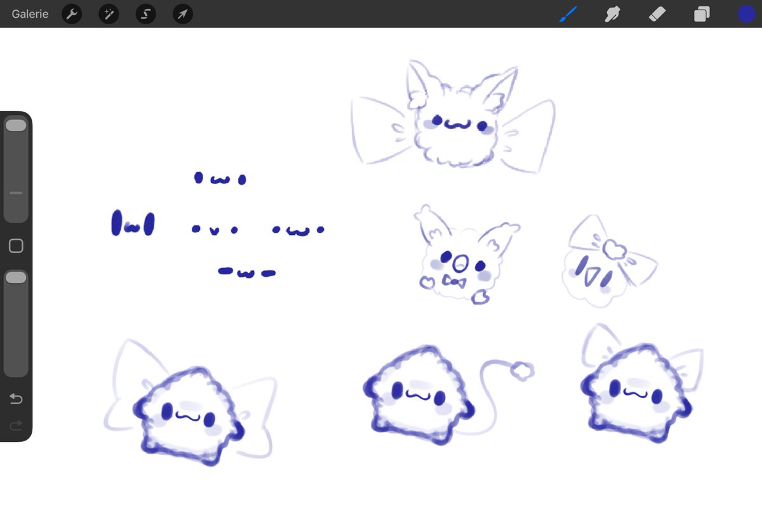Click the brush opacity slider handle
Screen dimensions: 762x532
click(16, 277)
